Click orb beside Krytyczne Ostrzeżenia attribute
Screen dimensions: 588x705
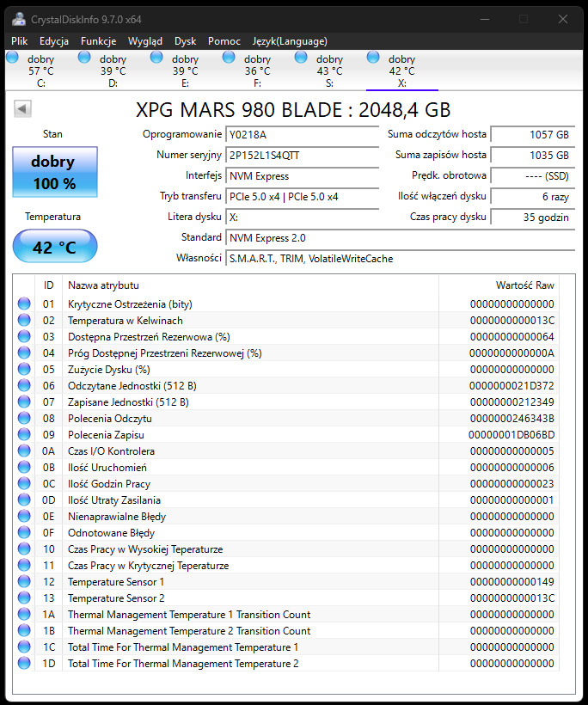point(24,303)
